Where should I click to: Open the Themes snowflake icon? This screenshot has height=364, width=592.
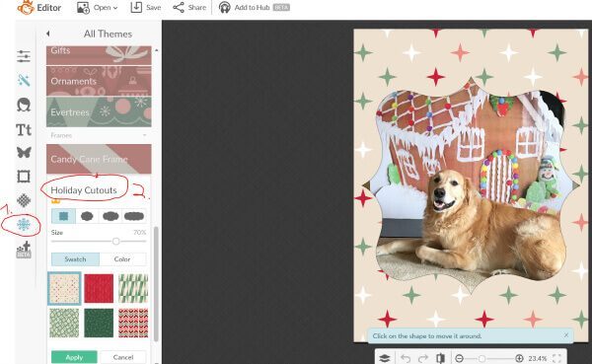point(24,224)
